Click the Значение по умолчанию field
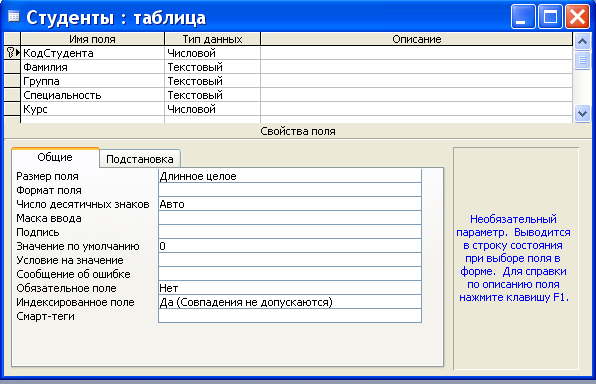 (x=290, y=246)
